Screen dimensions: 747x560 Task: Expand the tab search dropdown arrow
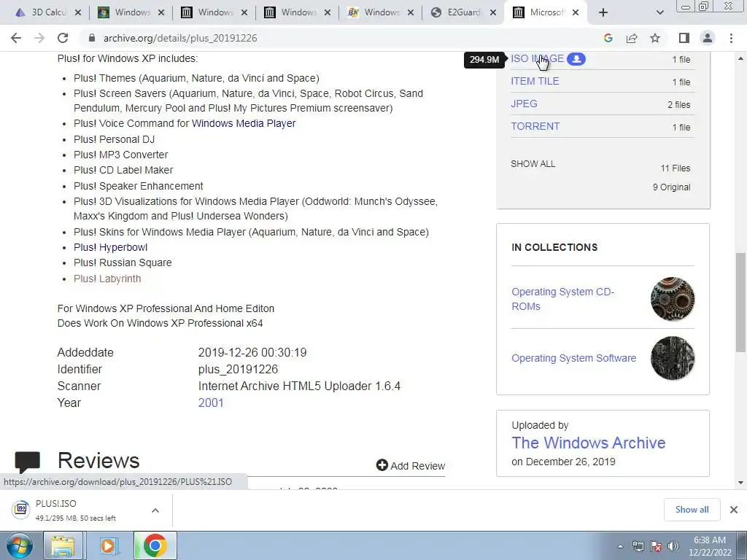(659, 12)
